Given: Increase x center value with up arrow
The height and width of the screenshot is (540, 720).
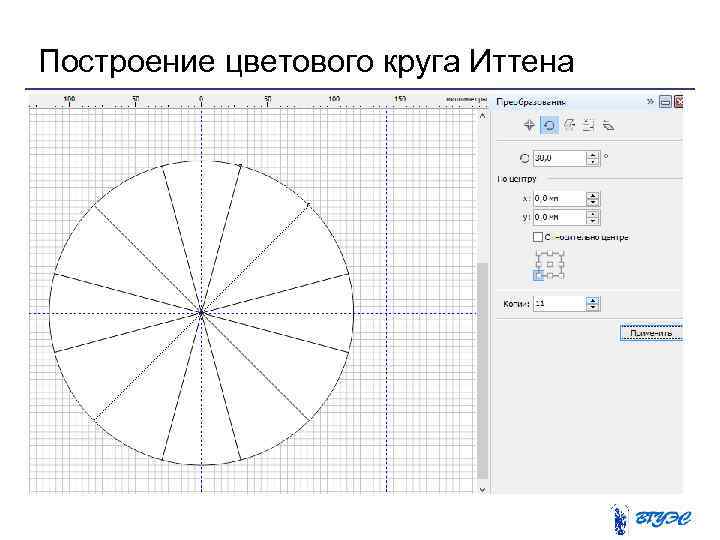Looking at the screenshot, I should coord(593,195).
